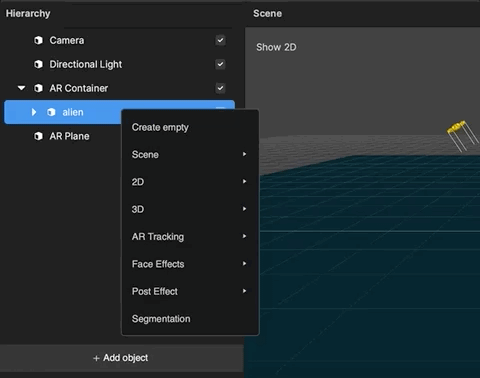This screenshot has height=378, width=480.
Task: Click the AR Container cube icon
Action: 38,88
